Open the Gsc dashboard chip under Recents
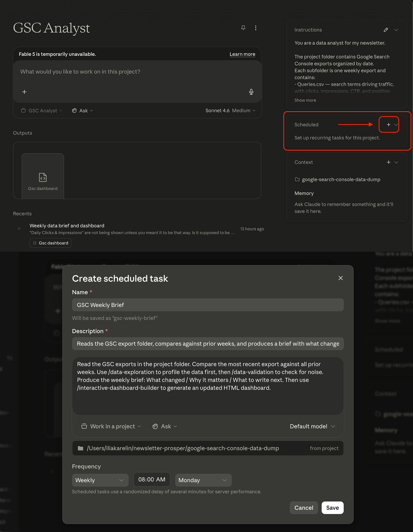This screenshot has width=413, height=532. [50, 243]
